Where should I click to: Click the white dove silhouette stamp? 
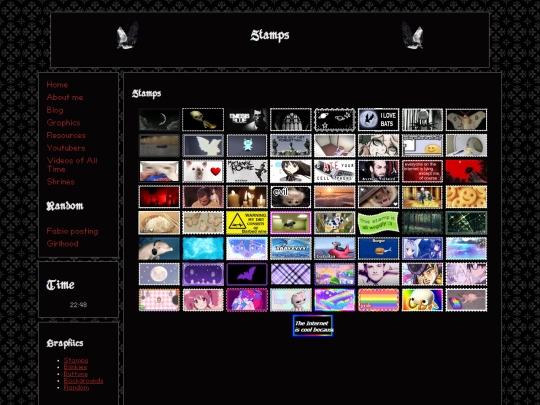203,145
